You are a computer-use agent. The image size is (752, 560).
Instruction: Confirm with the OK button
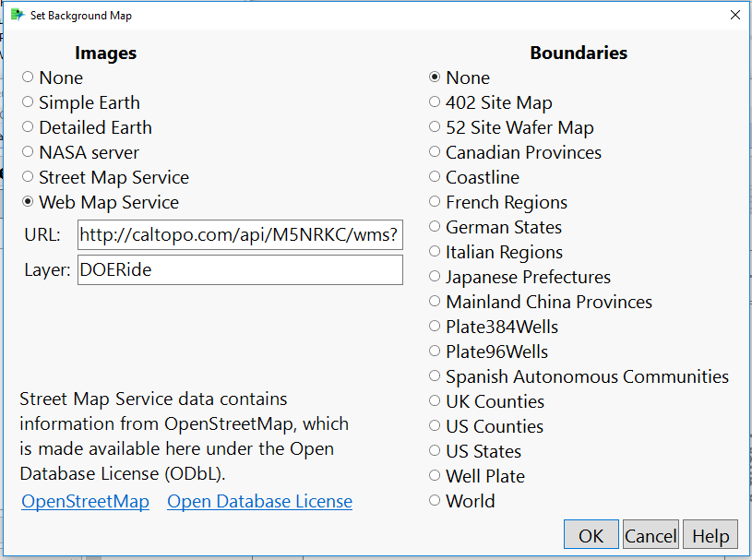coord(591,535)
